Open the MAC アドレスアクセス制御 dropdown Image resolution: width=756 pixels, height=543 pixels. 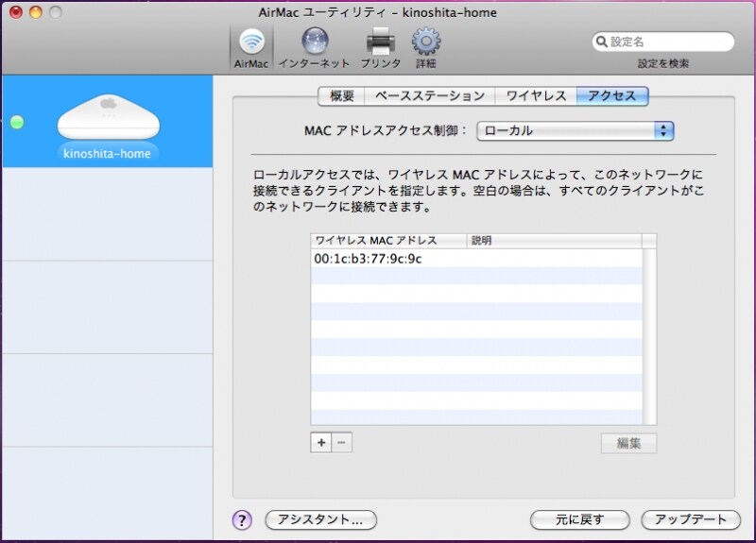[x=576, y=130]
